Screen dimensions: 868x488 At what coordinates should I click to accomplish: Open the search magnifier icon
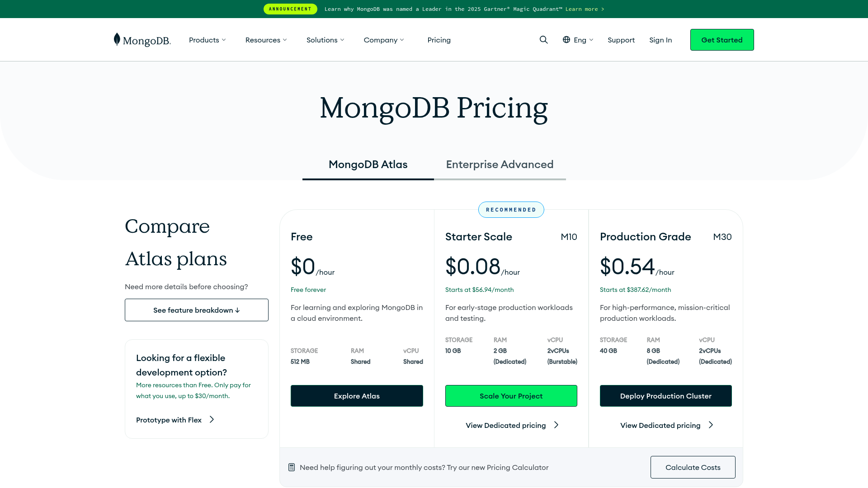[544, 40]
